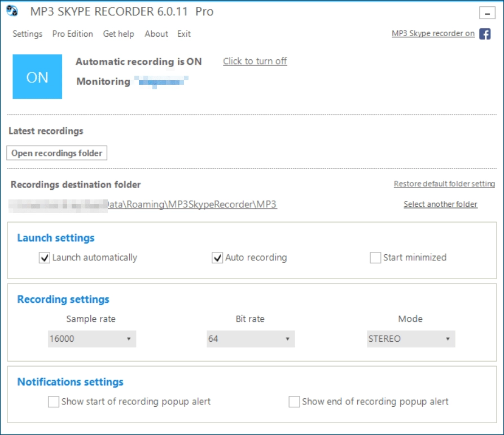Screen dimensions: 504x435
Task: Click the MP3 Skype Recorder app logo icon
Action: point(12,11)
